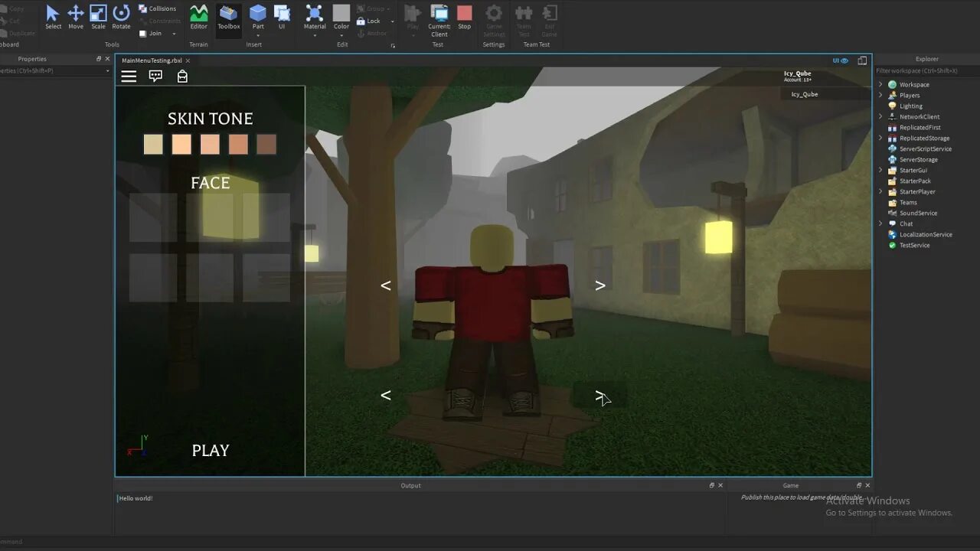This screenshot has width=980, height=551.
Task: Pick the Scale tool
Action: [x=98, y=17]
